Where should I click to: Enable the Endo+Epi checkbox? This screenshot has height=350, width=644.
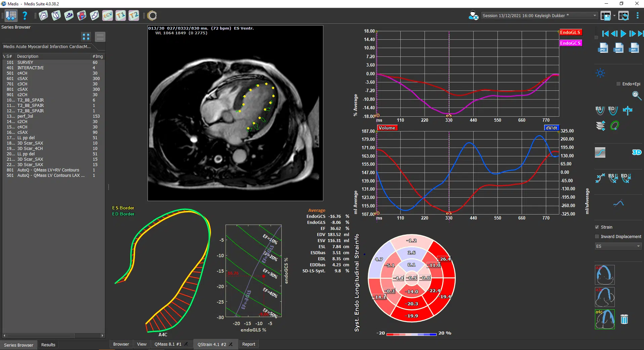618,84
